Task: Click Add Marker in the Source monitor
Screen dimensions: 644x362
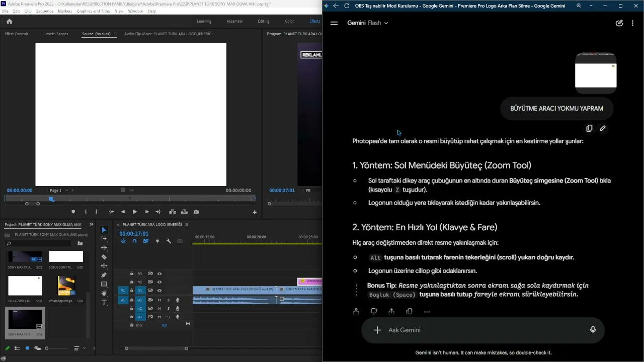Action: 73,212
